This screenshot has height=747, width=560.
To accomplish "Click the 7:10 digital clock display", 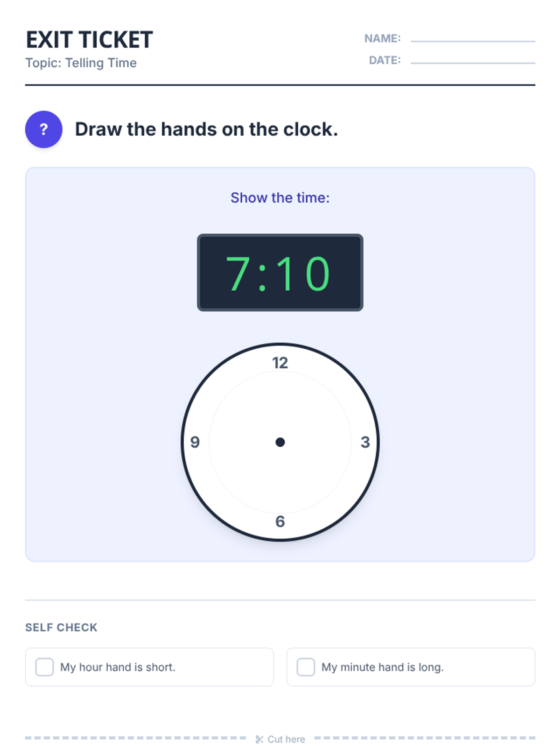I will click(x=280, y=273).
